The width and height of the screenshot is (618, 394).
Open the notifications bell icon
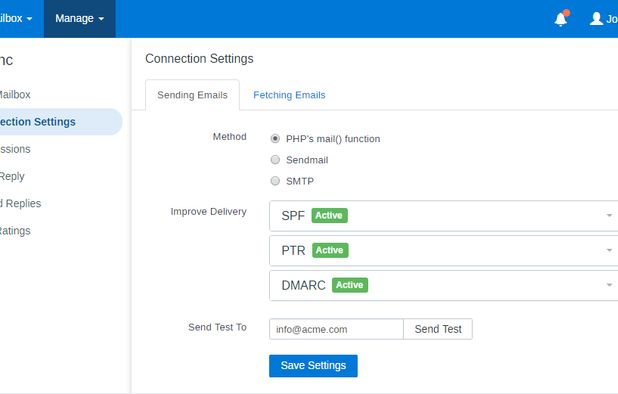(x=560, y=19)
